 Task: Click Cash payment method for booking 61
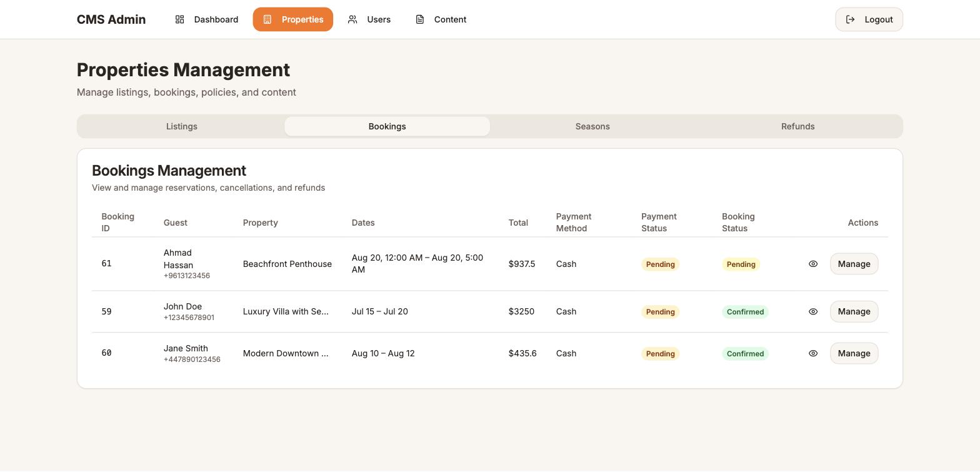click(566, 264)
